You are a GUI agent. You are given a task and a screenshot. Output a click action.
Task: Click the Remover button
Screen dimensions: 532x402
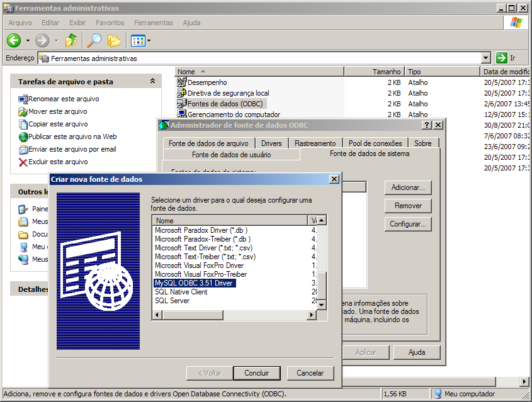408,206
